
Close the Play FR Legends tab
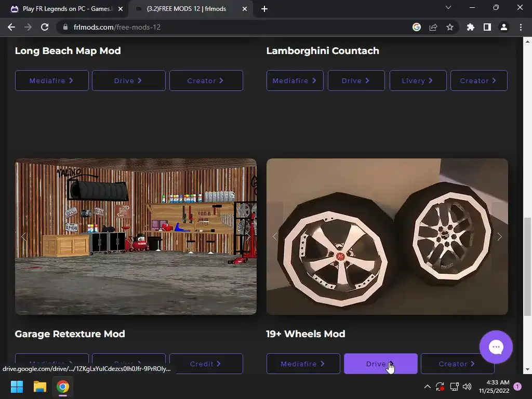pyautogui.click(x=121, y=9)
